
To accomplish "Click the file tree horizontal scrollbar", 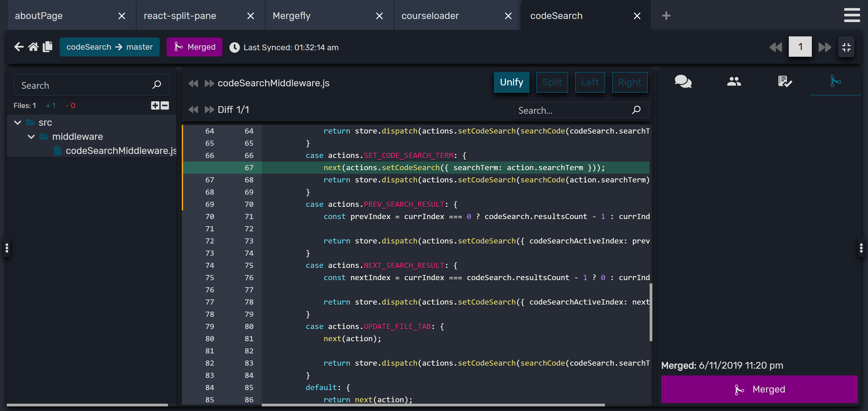I will tap(87, 404).
